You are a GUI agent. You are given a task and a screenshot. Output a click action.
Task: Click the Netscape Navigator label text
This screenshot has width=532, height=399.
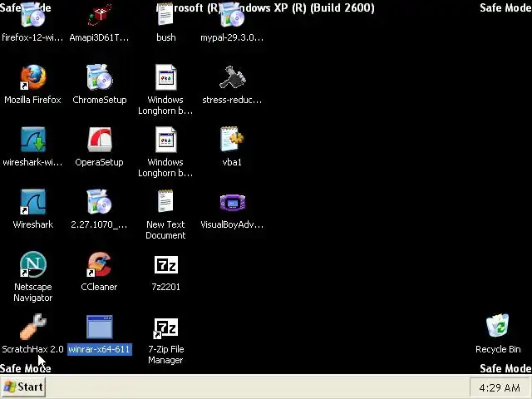33,292
